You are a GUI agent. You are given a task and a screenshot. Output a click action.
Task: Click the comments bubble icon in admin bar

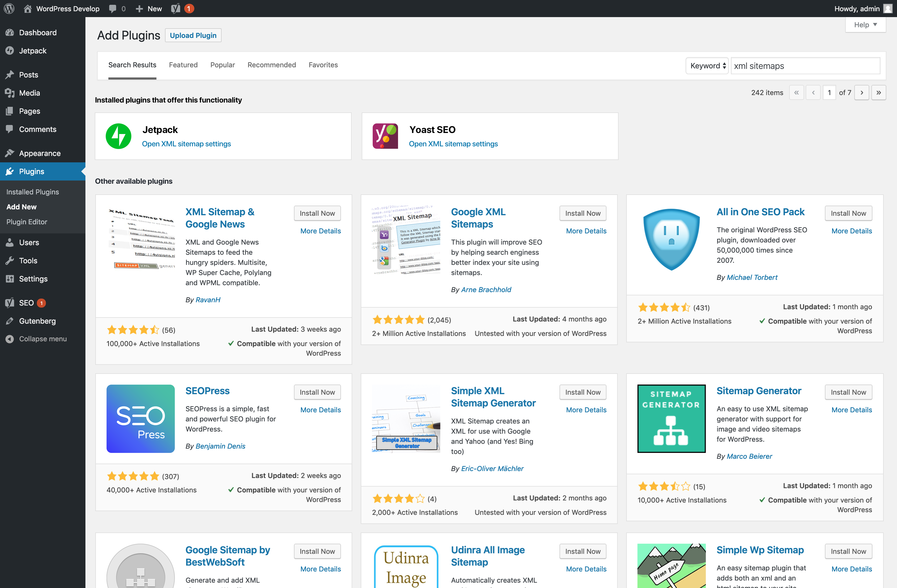pyautogui.click(x=113, y=8)
